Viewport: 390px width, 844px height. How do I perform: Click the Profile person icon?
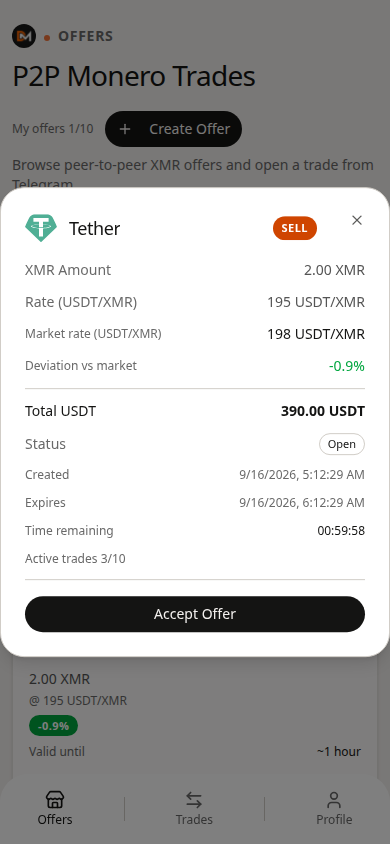click(334, 799)
